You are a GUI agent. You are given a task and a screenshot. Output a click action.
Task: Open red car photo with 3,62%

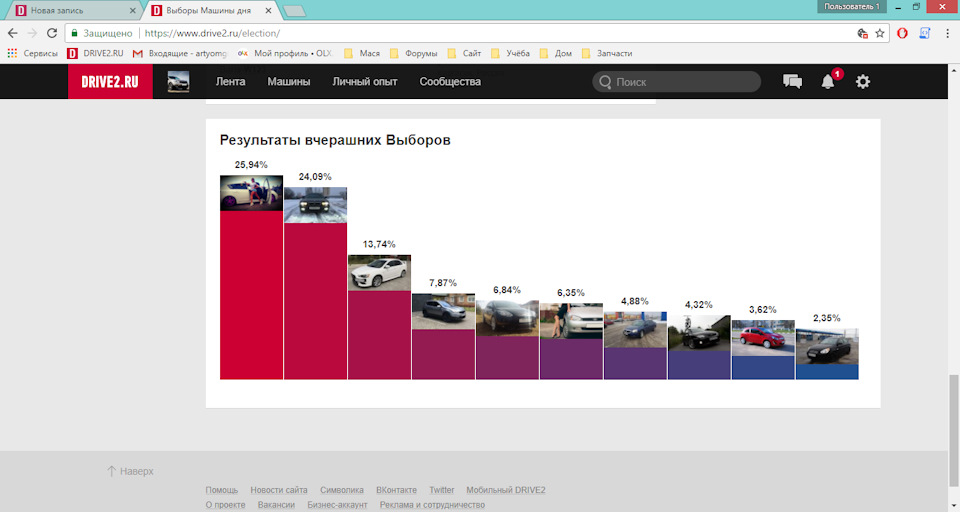(763, 337)
